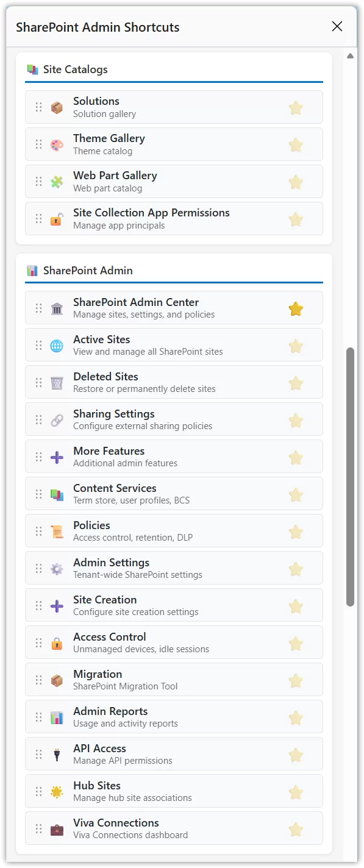The image size is (364, 868).
Task: Click the Sharing Settings chain link icon
Action: (56, 419)
